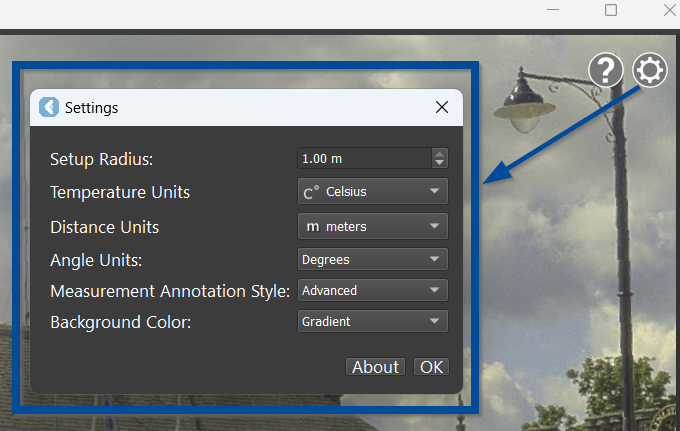Viewport: 680px width, 431px height.
Task: Click the Background Color label
Action: coord(120,322)
